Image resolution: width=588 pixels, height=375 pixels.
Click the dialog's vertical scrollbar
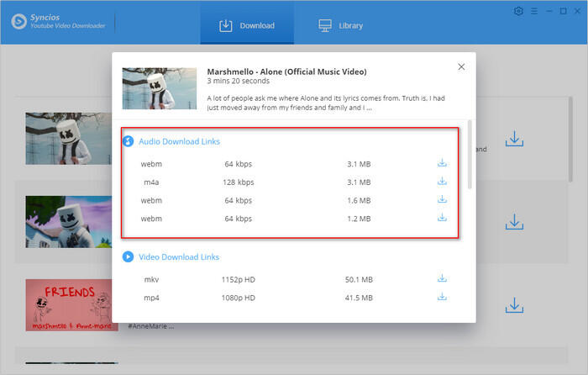tap(469, 153)
